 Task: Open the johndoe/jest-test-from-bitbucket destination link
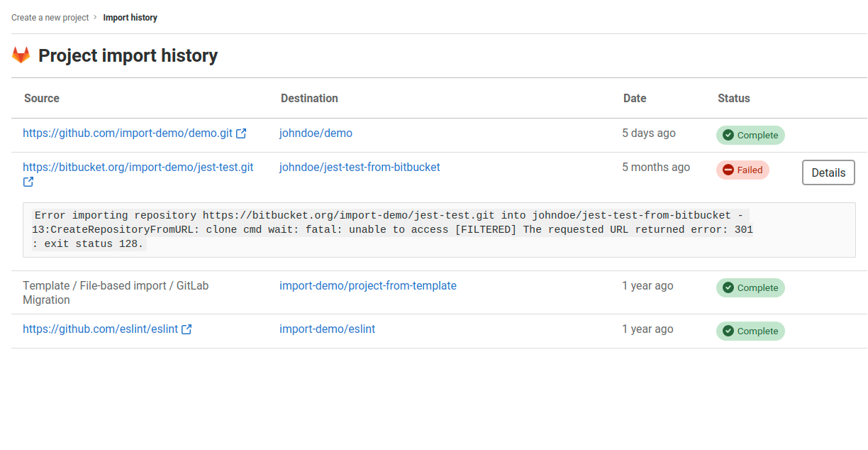point(359,167)
